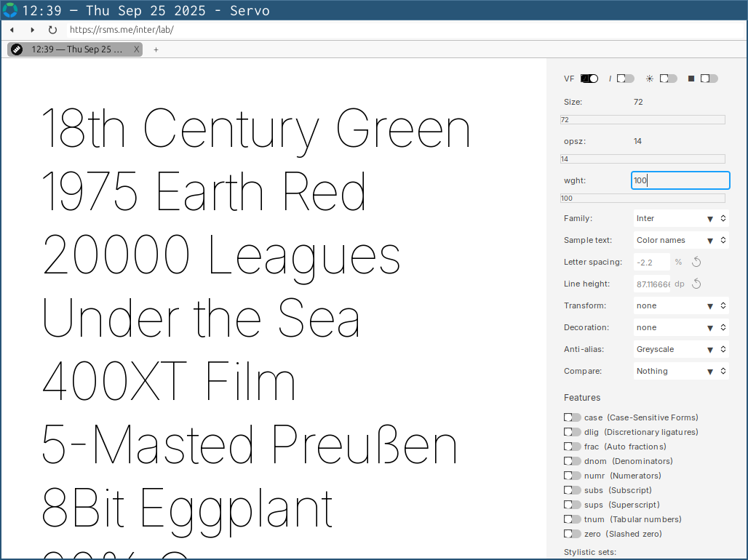
Task: Open the Family dropdown showing Inter
Action: 681,218
